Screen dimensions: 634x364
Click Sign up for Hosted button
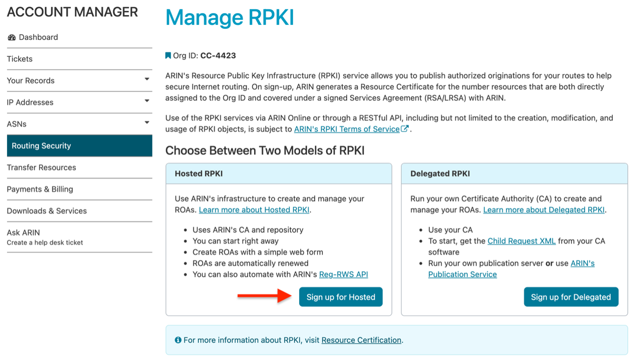341,297
